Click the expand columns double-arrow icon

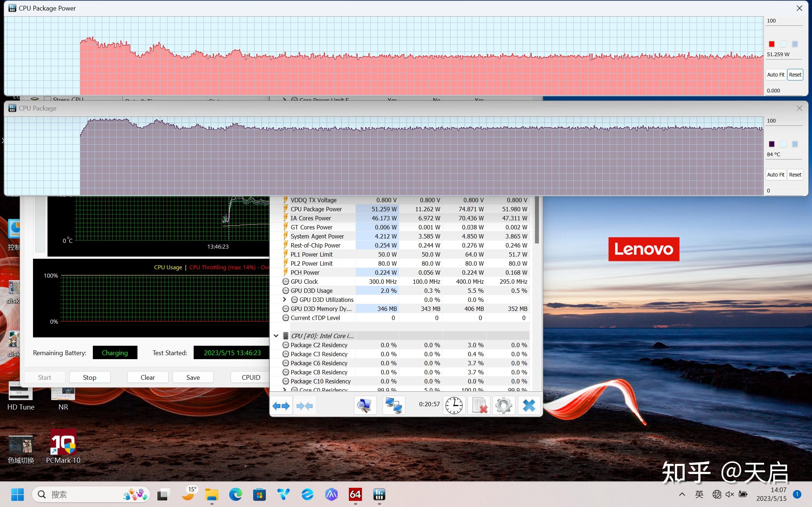(281, 406)
